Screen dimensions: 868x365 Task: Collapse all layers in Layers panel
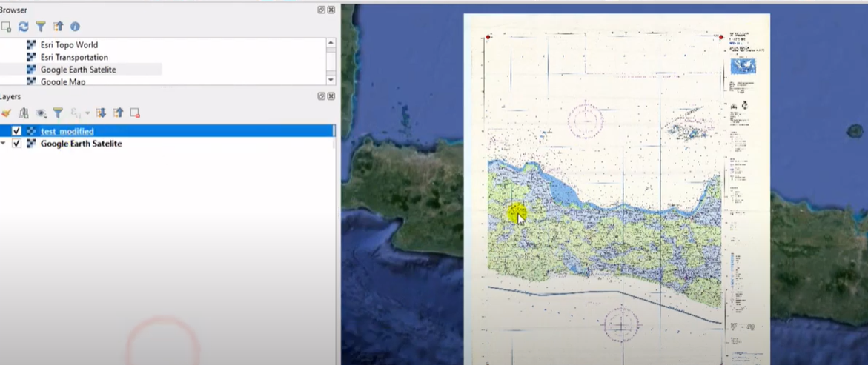click(118, 113)
